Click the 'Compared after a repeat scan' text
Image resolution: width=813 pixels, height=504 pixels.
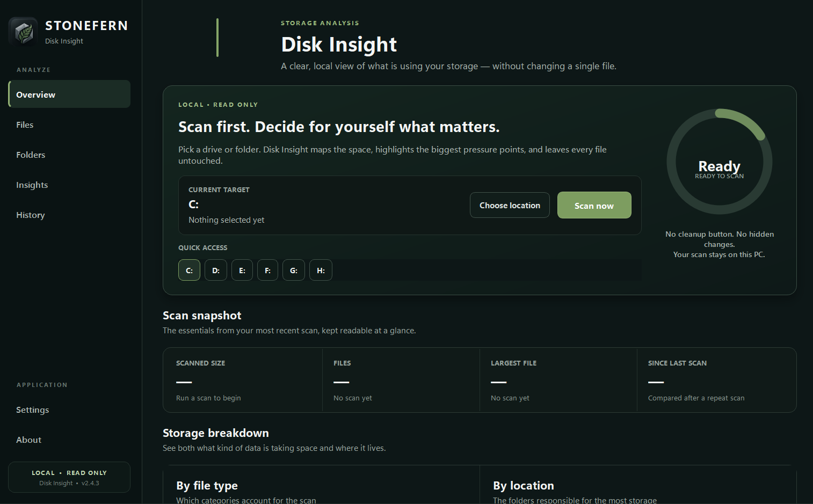pyautogui.click(x=696, y=398)
